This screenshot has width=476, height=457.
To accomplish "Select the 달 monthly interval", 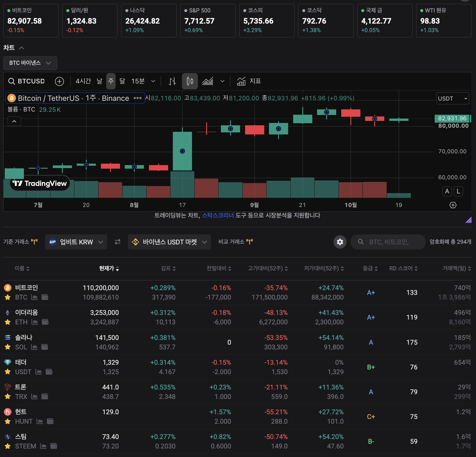I will [122, 81].
